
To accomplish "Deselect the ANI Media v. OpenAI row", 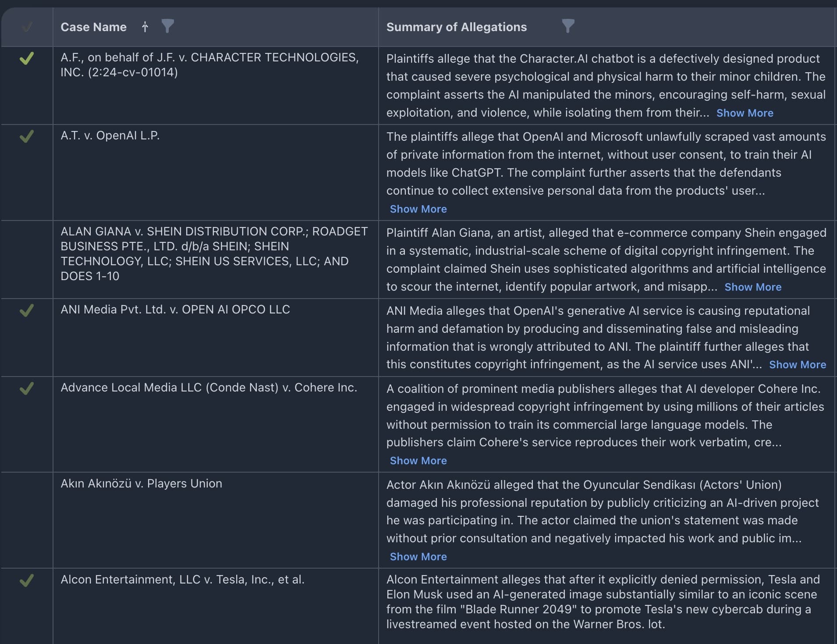I will click(x=27, y=310).
